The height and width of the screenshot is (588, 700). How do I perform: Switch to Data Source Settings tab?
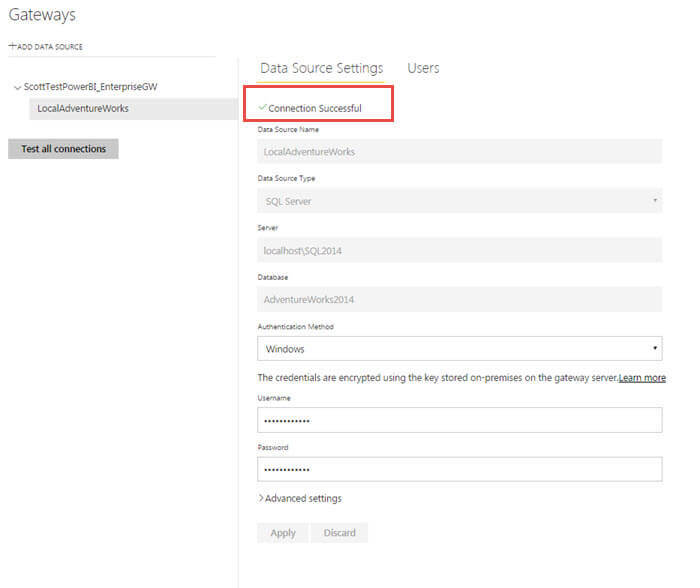pyautogui.click(x=321, y=68)
